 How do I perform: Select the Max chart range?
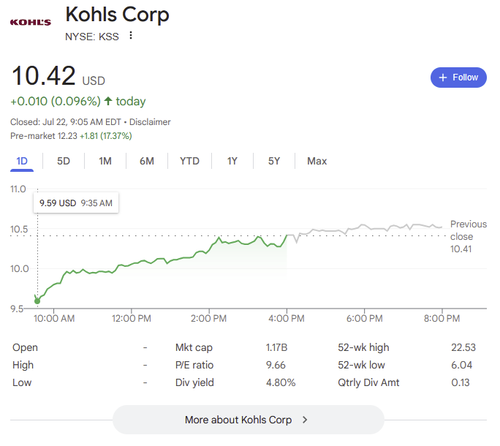[x=317, y=161]
